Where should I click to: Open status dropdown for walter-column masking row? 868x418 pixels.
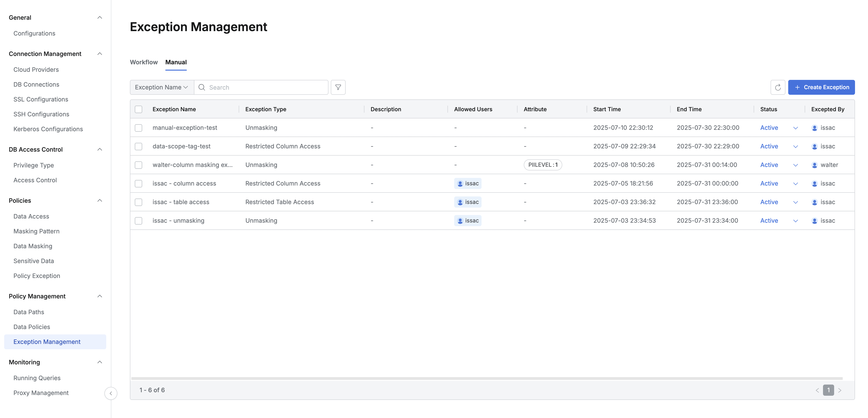tap(795, 165)
